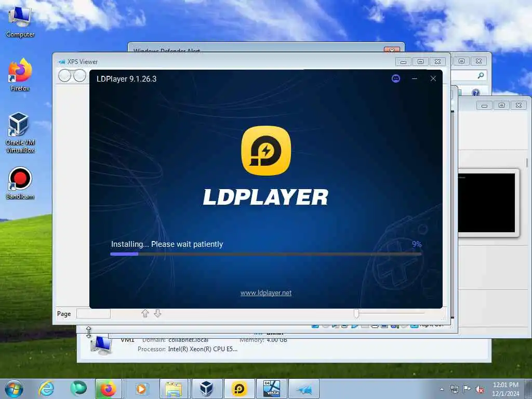The height and width of the screenshot is (399, 532).
Task: Open the Action Center flag icon
Action: (x=467, y=389)
